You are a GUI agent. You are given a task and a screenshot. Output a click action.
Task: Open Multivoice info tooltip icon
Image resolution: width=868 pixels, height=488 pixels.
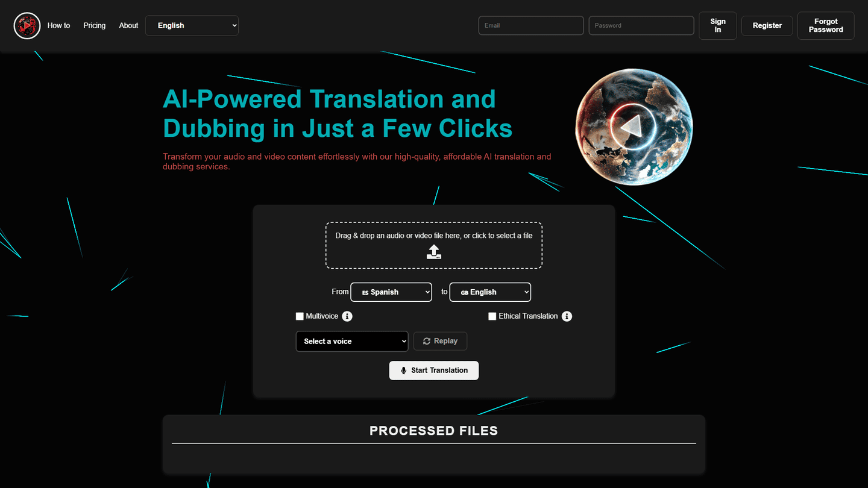click(x=347, y=316)
